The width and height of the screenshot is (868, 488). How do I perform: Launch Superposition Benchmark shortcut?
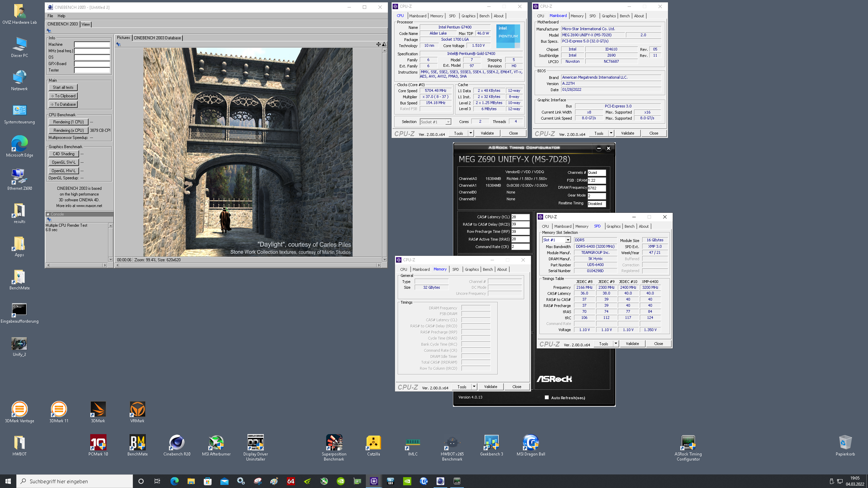(334, 448)
